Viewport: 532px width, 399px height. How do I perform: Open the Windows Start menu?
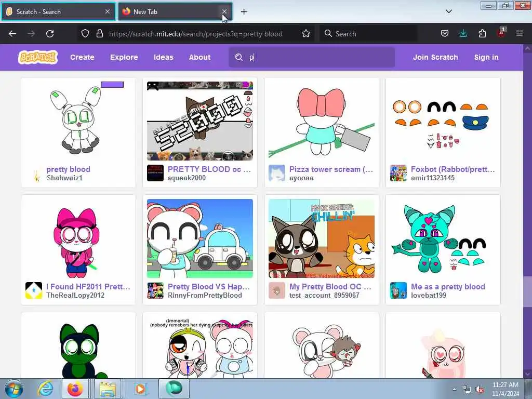(14, 389)
